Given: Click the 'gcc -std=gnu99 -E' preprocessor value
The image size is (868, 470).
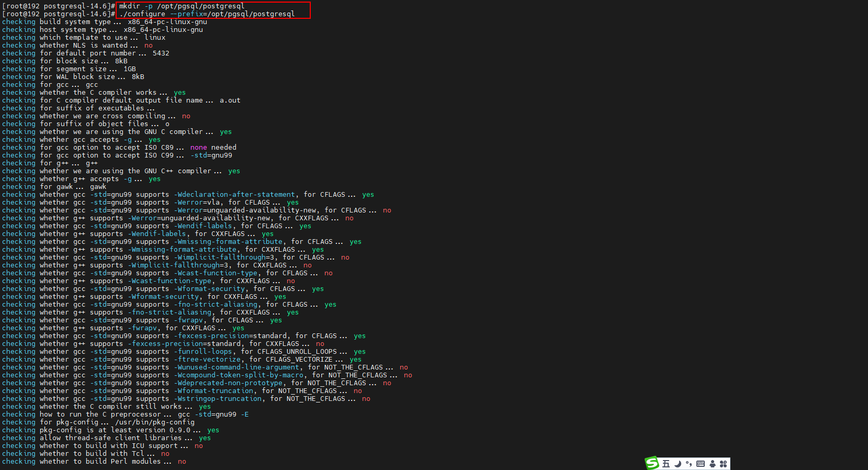Looking at the screenshot, I should [x=213, y=415].
